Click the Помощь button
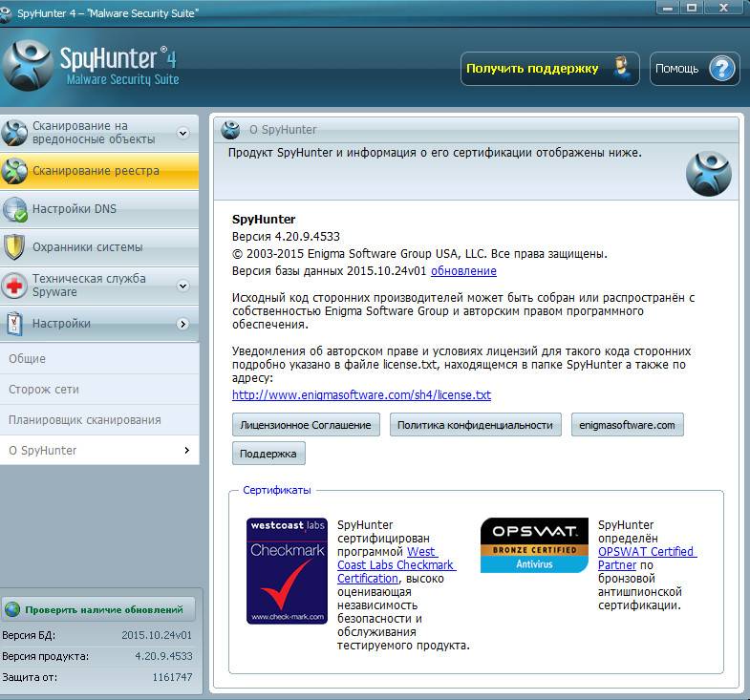Image resolution: width=750 pixels, height=700 pixels. click(x=695, y=69)
